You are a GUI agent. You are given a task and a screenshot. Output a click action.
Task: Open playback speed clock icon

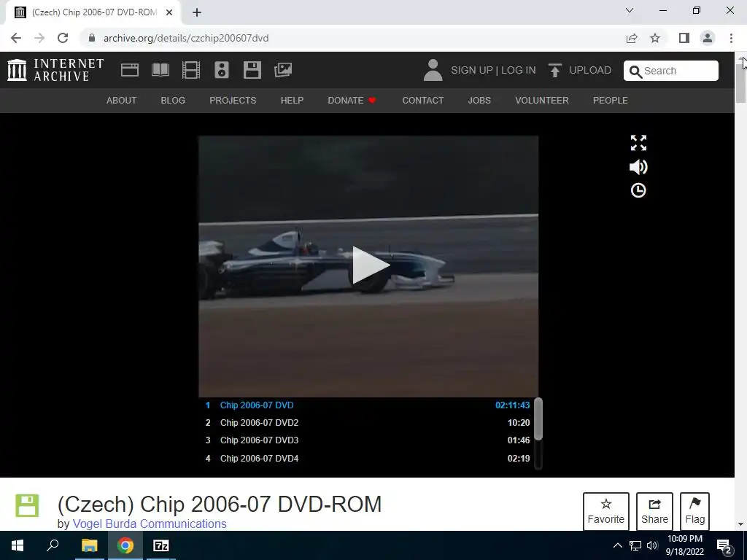(x=638, y=190)
